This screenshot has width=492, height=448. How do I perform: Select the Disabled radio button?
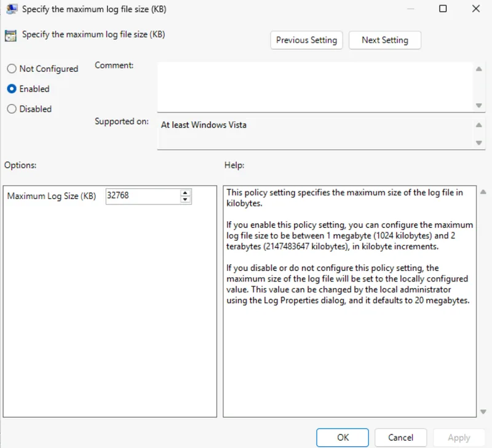[12, 109]
